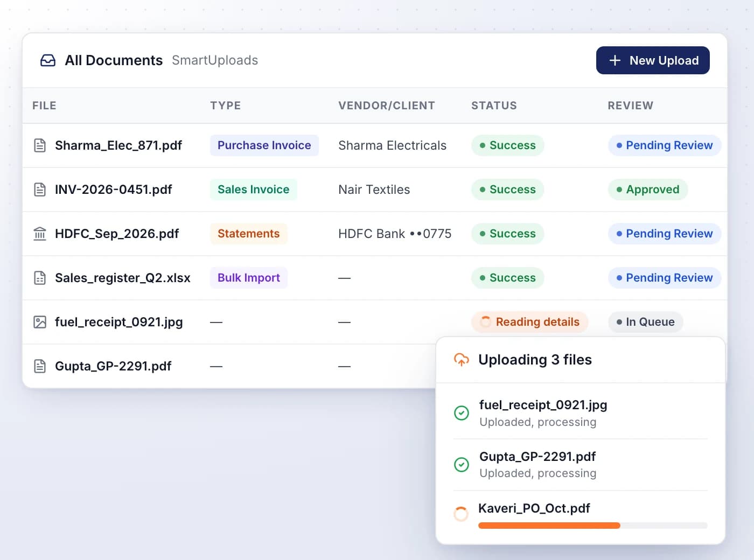The image size is (754, 560).
Task: Click the VENDOR/CLIENT column header
Action: [387, 106]
